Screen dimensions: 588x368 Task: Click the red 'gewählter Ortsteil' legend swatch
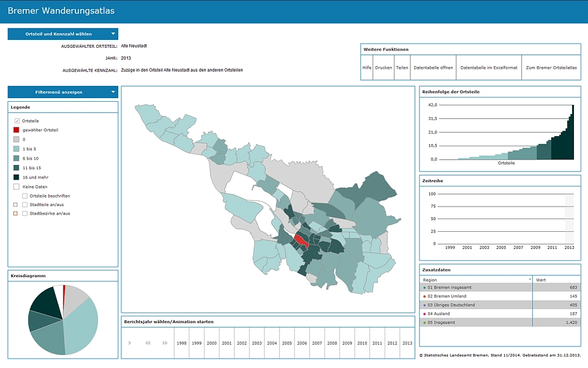tap(17, 130)
